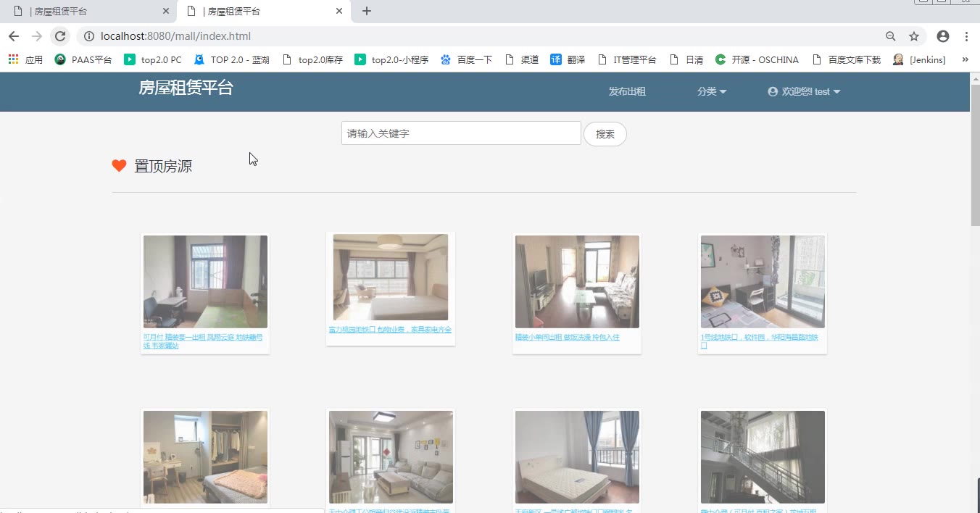The width and height of the screenshot is (980, 513).
Task: Open the 百度文库下载 bookmark
Action: coord(846,59)
